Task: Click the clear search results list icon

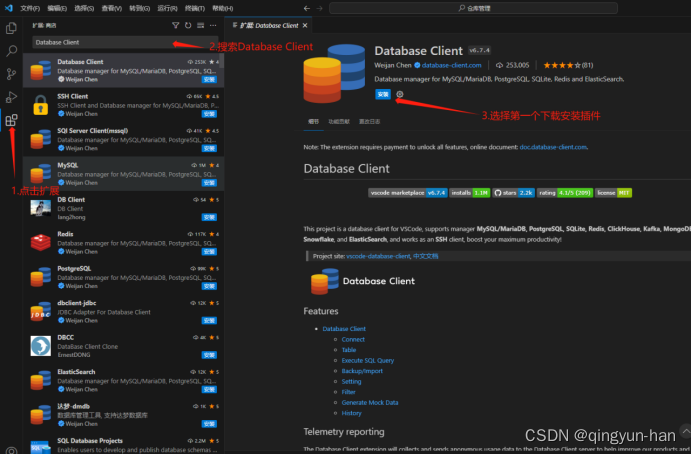Action: pos(201,26)
